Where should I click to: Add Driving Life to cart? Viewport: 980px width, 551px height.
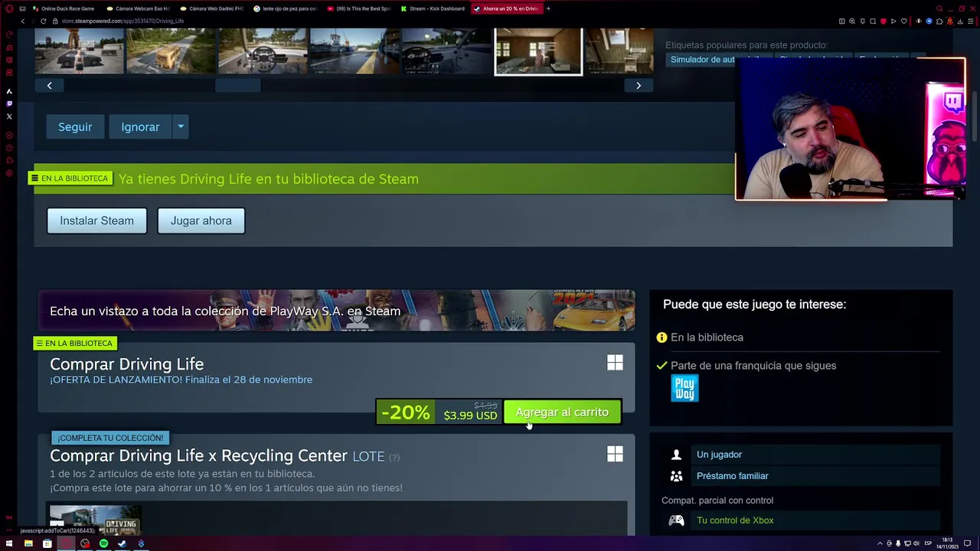pyautogui.click(x=562, y=412)
